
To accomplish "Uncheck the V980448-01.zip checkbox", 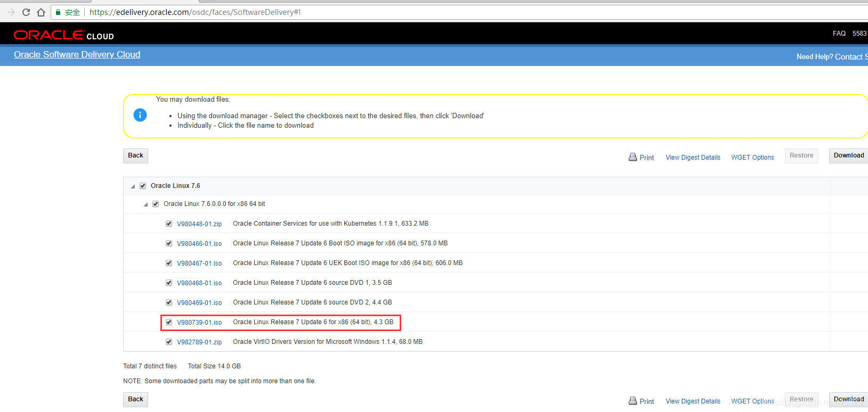I will (x=169, y=224).
